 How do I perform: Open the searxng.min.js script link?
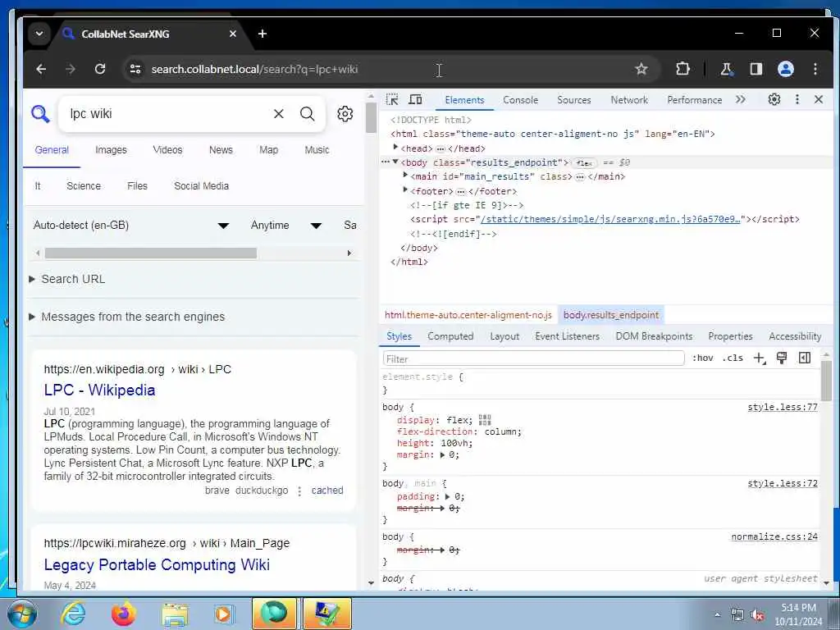tap(610, 219)
